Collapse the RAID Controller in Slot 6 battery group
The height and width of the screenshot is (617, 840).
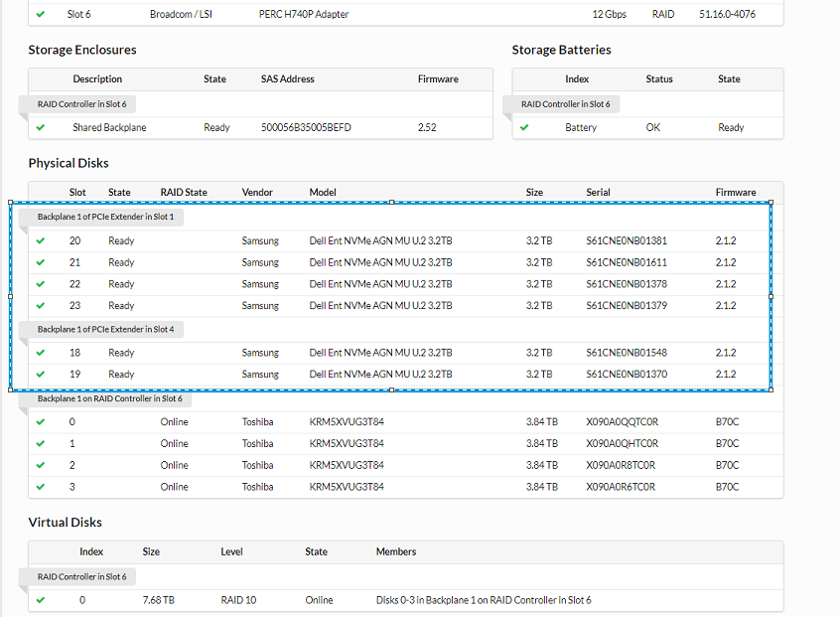tap(564, 102)
